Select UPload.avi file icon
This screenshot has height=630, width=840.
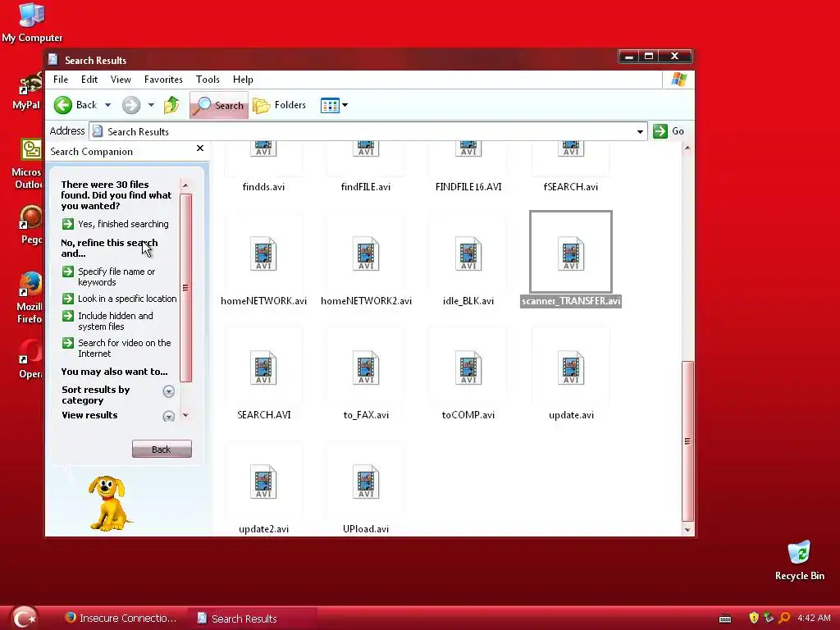(x=366, y=482)
